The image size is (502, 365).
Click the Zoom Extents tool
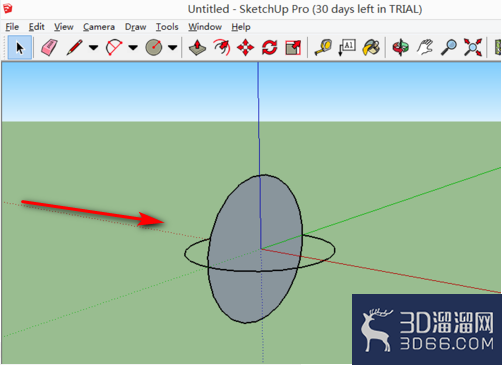(x=473, y=47)
